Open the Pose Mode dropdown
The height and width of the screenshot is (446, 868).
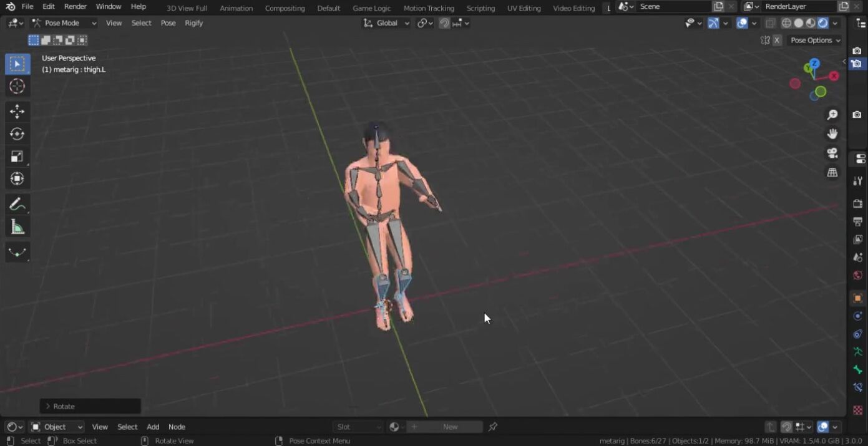pyautogui.click(x=64, y=23)
